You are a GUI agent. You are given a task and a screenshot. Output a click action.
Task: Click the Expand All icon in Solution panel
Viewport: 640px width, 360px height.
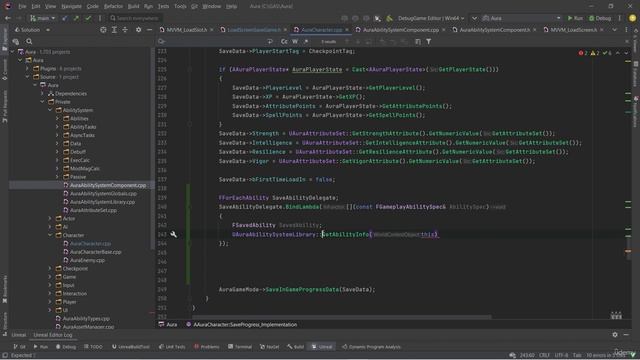click(114, 30)
